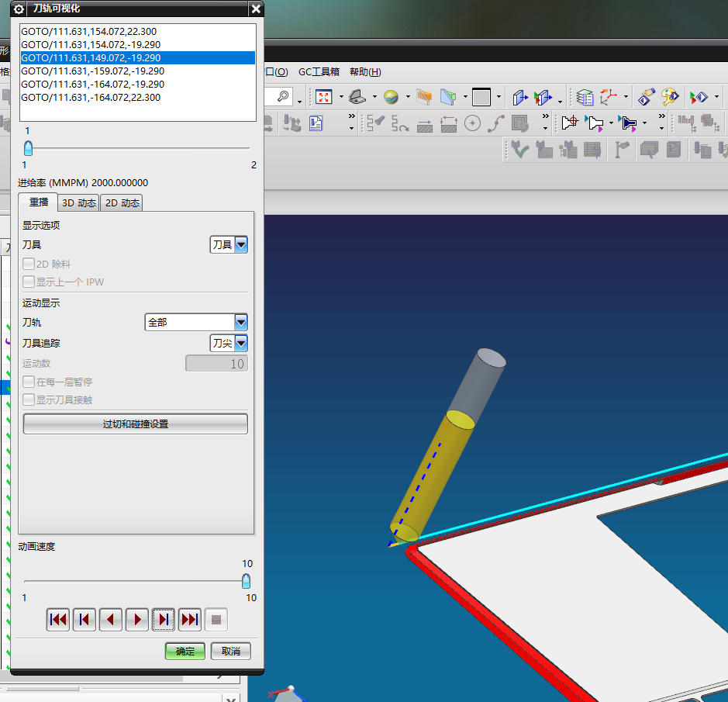Click the Fit view icon in toolbar
The image size is (728, 702).
(323, 97)
